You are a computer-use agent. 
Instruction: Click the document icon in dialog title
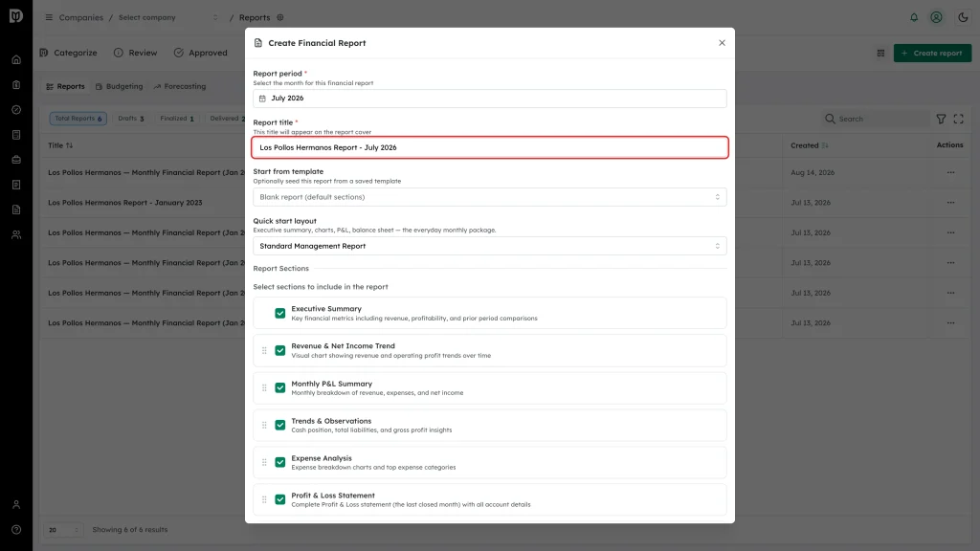258,43
